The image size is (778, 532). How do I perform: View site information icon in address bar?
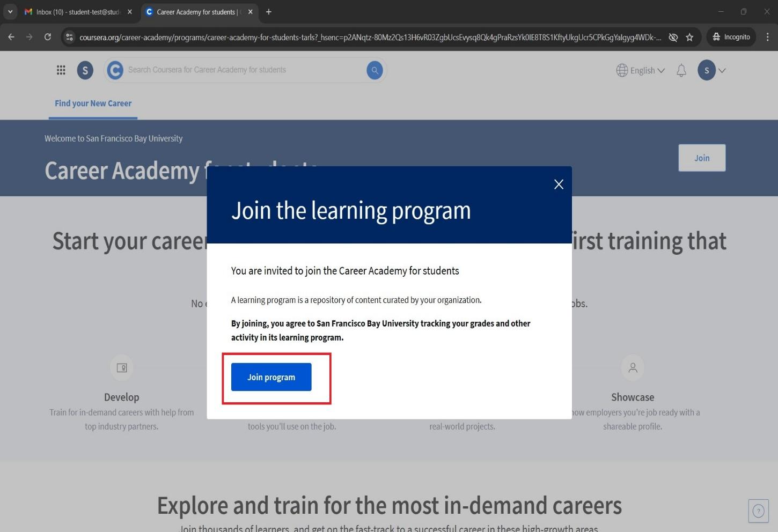coord(69,37)
